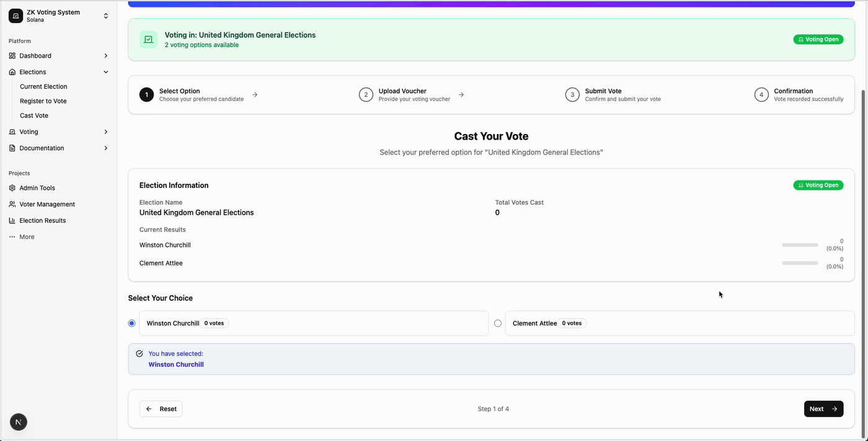Expand the Dashboard sidebar section
The height and width of the screenshot is (441, 868).
106,56
